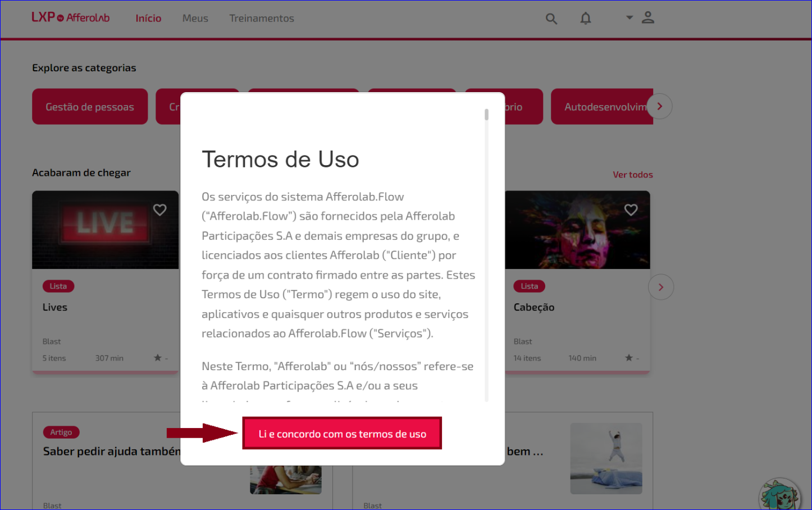
Task: Rate the Lives card star icon
Action: [x=157, y=358]
